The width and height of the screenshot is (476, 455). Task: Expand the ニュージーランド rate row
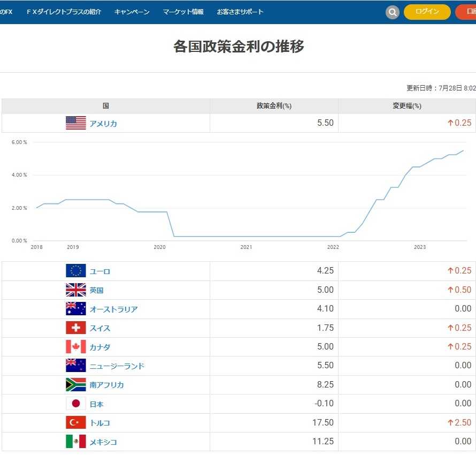point(117,366)
